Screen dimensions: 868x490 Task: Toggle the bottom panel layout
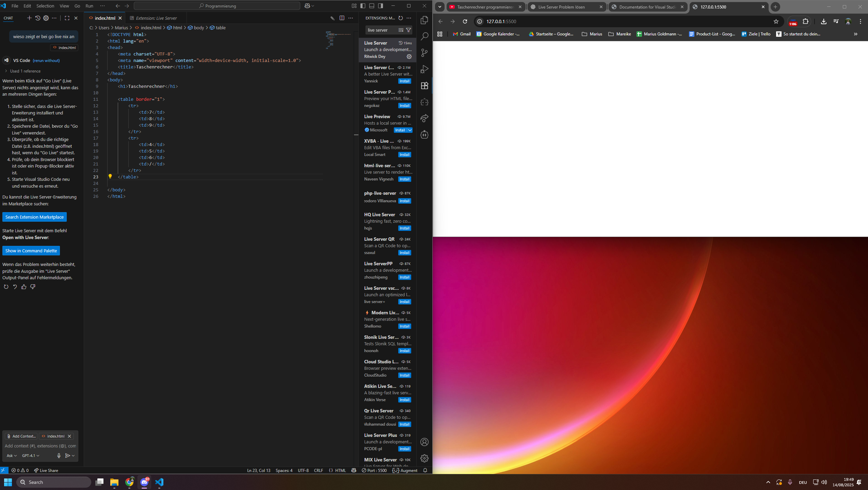coord(372,6)
